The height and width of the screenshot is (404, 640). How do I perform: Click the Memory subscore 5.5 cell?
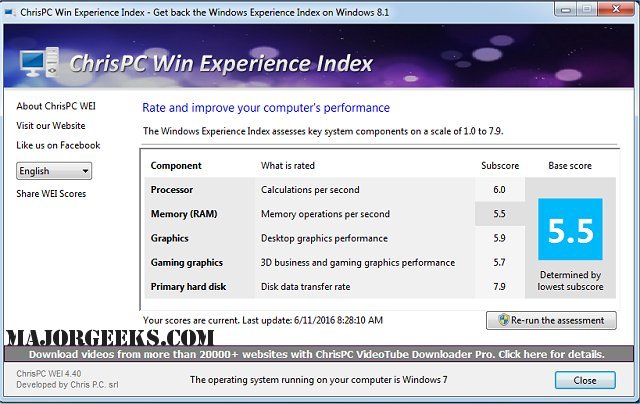click(x=500, y=214)
